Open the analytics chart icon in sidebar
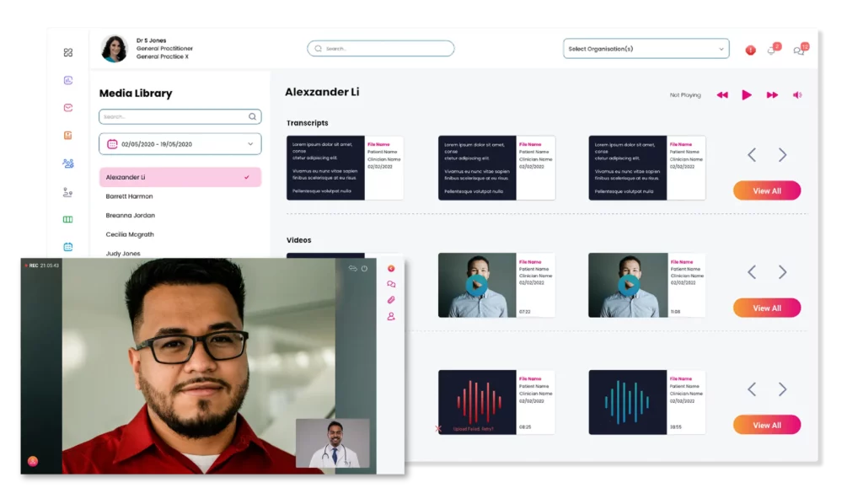Viewport: 863px width, 504px height. (67, 80)
